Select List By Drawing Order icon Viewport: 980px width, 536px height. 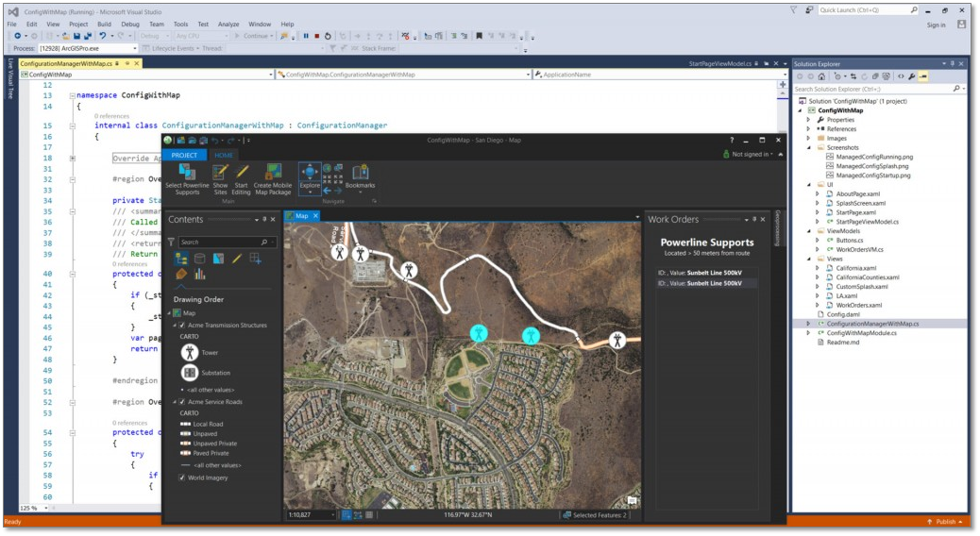181,259
